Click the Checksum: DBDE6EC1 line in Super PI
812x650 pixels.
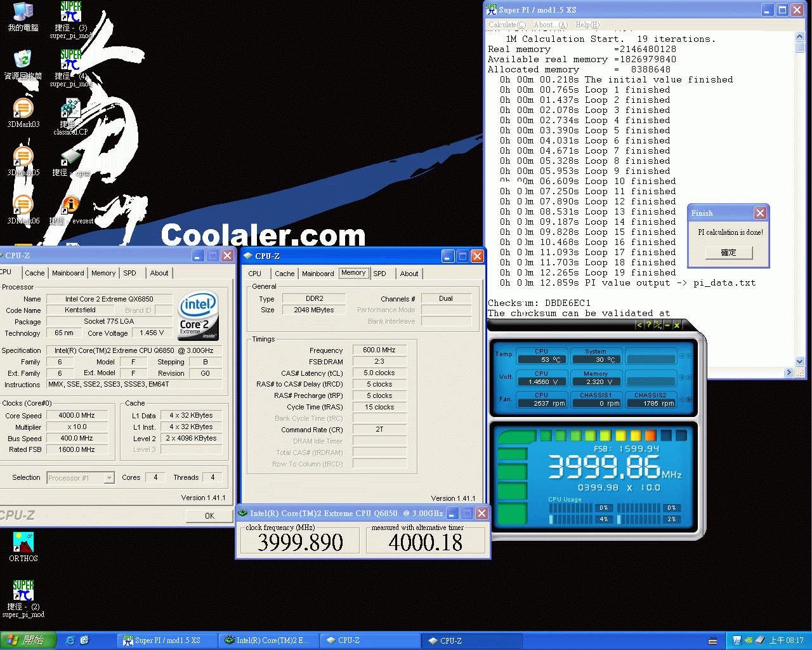point(539,303)
